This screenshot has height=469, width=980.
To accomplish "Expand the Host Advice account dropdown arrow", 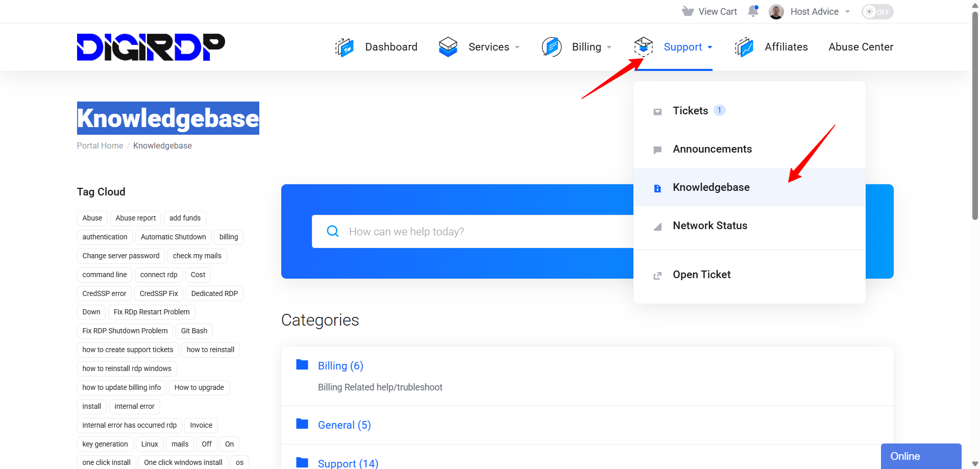I will (847, 12).
